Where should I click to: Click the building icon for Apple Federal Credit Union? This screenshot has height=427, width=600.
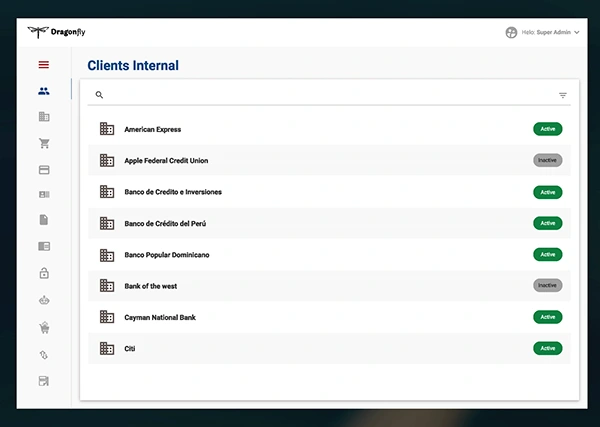[107, 160]
